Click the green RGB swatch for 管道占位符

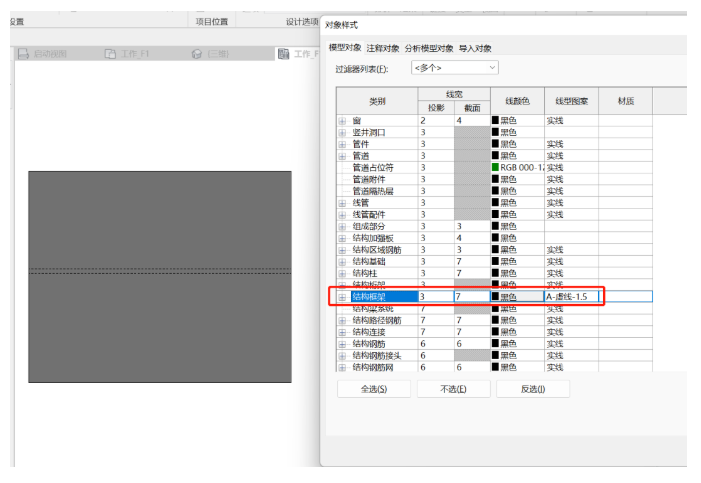pyautogui.click(x=495, y=167)
